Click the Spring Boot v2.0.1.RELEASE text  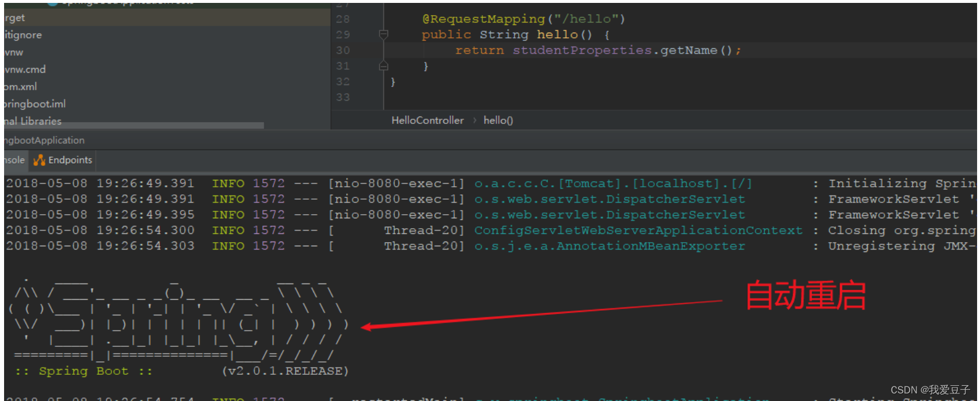pos(285,371)
